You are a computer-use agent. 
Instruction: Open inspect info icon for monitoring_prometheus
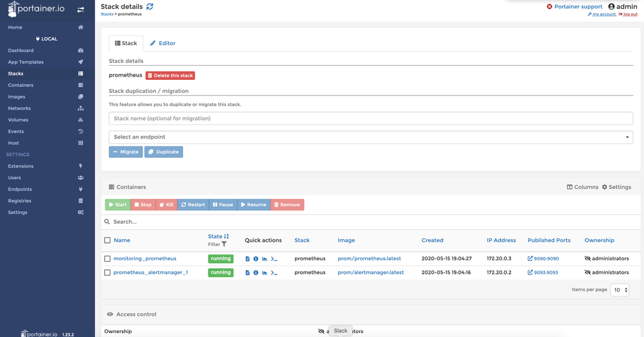coord(256,258)
